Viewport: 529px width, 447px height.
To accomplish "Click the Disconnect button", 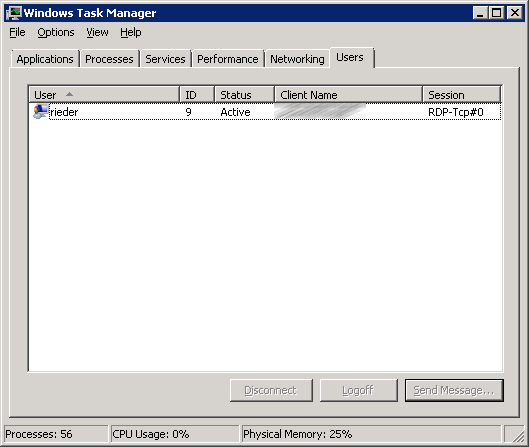I will pos(271,390).
